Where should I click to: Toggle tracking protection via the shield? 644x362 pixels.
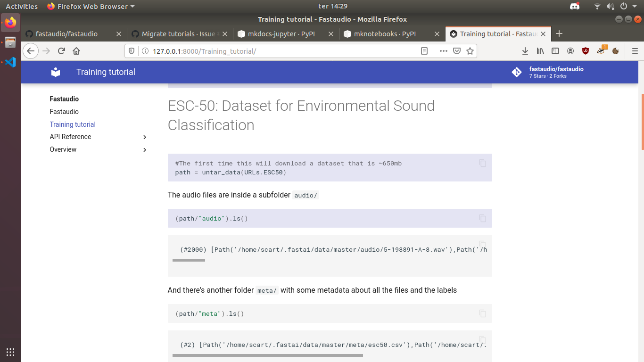pos(132,50)
